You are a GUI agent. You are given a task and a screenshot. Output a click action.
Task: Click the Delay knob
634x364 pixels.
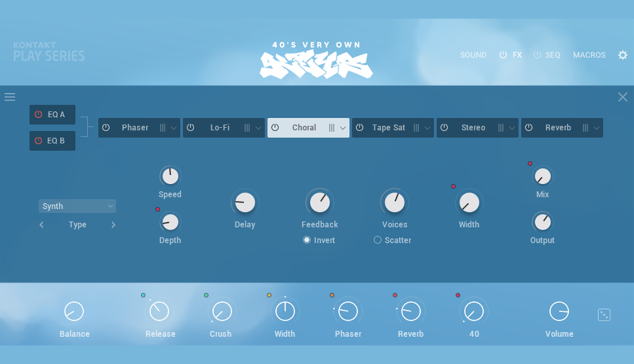(x=245, y=203)
